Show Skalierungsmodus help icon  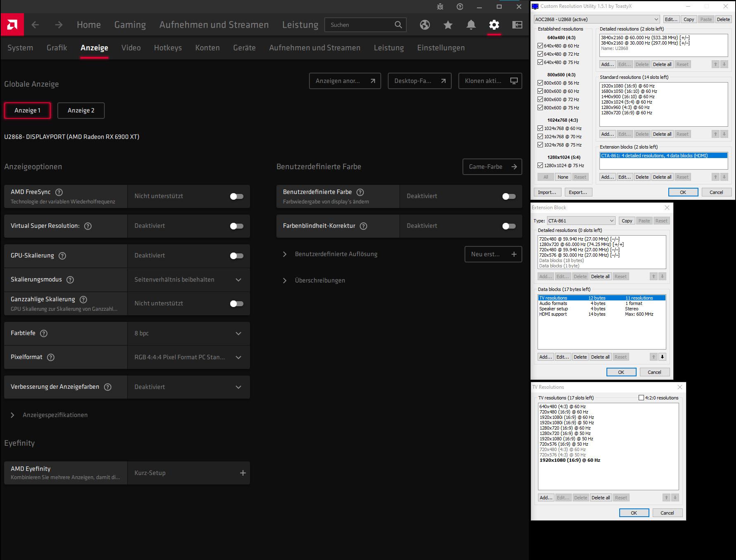point(70,280)
